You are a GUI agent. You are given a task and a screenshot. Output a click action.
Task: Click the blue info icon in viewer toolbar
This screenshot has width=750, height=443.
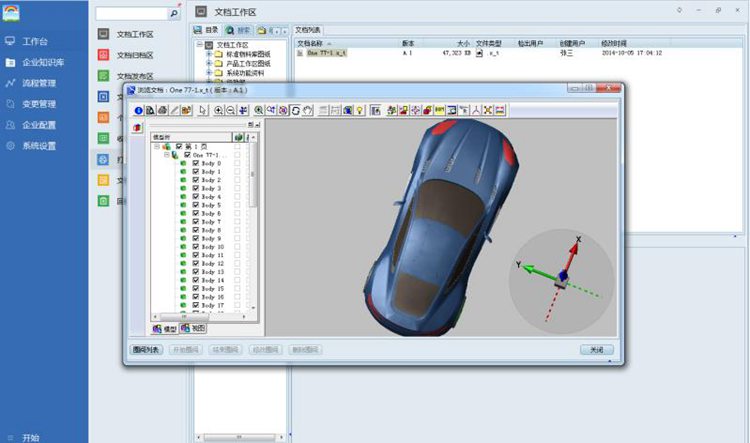tap(138, 110)
